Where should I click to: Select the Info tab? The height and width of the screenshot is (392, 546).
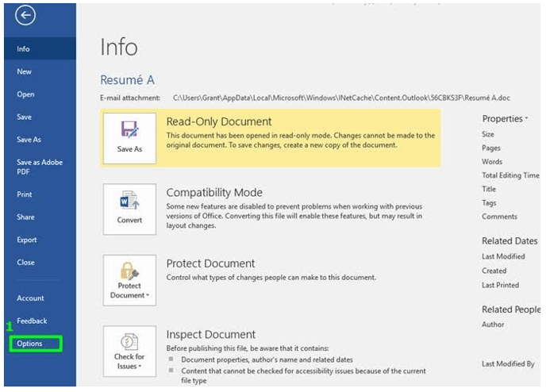click(24, 49)
